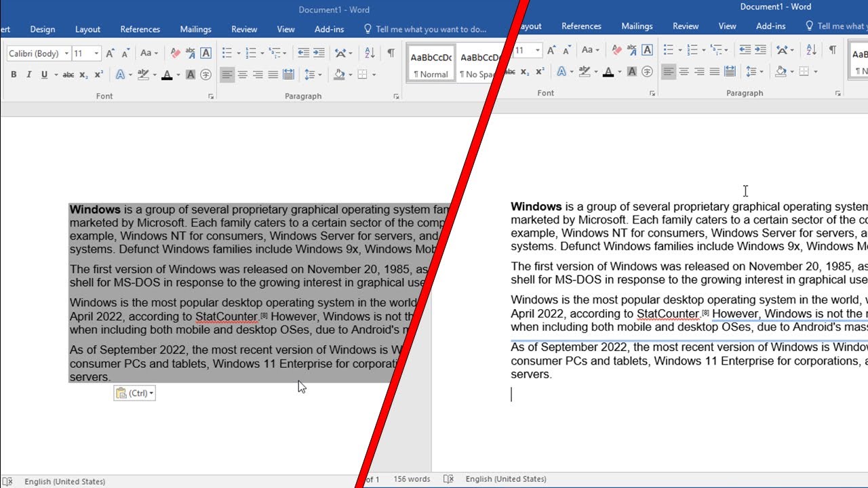The height and width of the screenshot is (488, 868).
Task: Open References tab in left window
Action: coord(140,29)
